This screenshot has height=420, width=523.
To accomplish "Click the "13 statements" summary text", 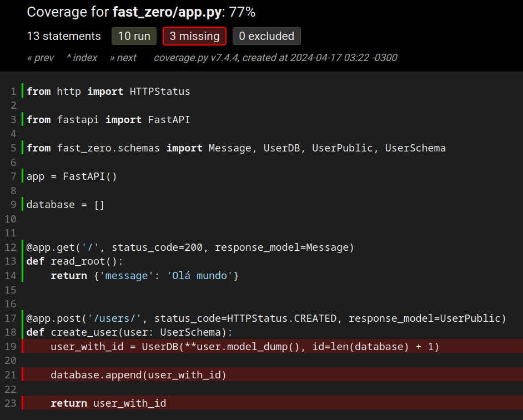I will tap(64, 36).
